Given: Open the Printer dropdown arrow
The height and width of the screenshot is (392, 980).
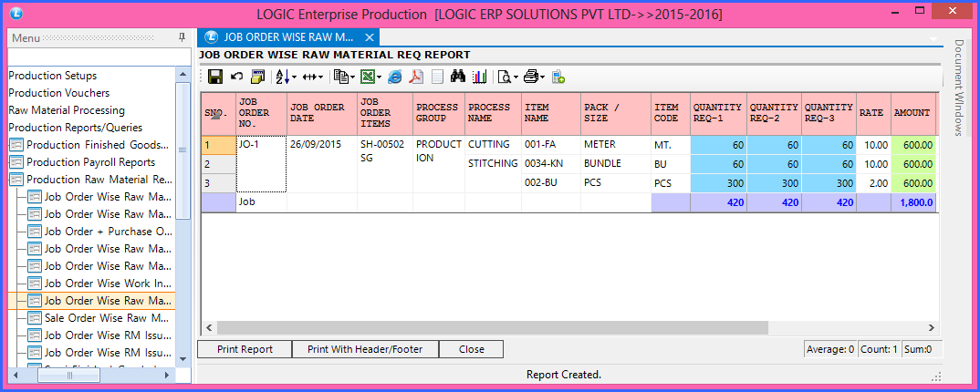Looking at the screenshot, I should (543, 77).
